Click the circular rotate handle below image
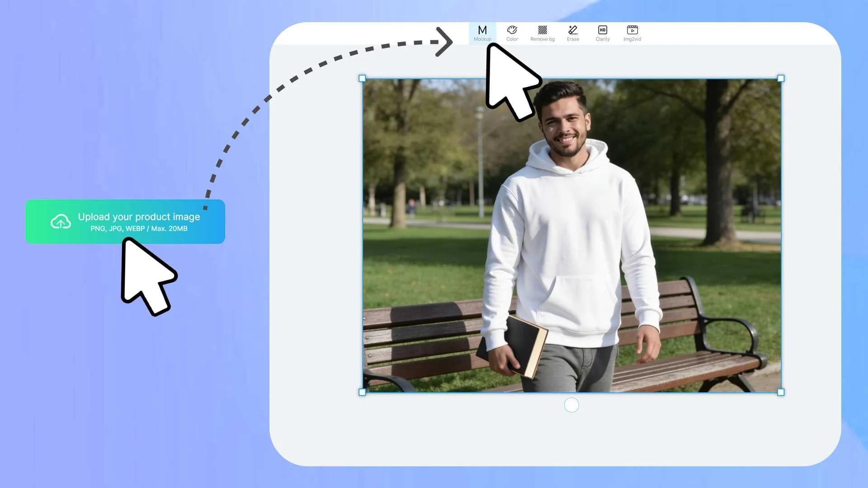Screen dimensions: 868x488 click(571, 405)
